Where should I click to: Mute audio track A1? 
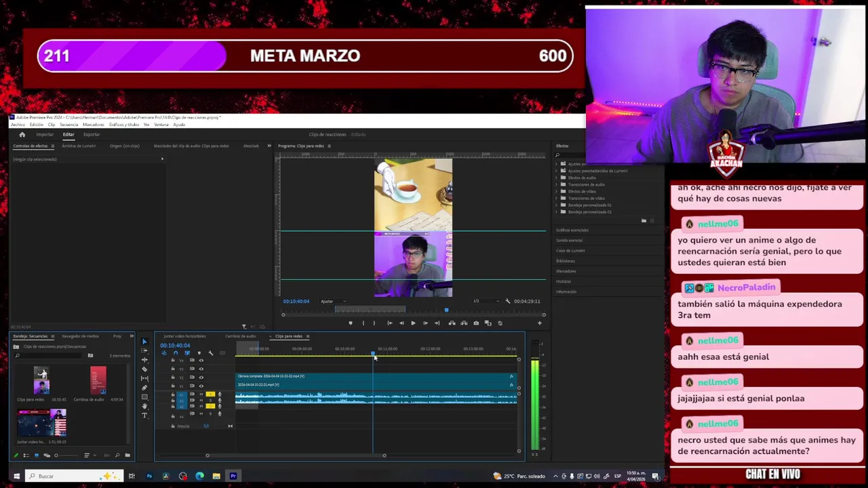tap(201, 394)
